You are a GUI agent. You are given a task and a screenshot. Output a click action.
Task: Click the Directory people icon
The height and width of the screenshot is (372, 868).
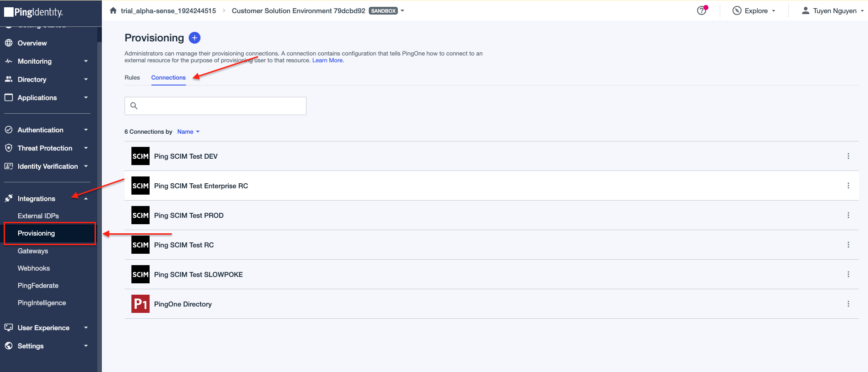pos(9,79)
